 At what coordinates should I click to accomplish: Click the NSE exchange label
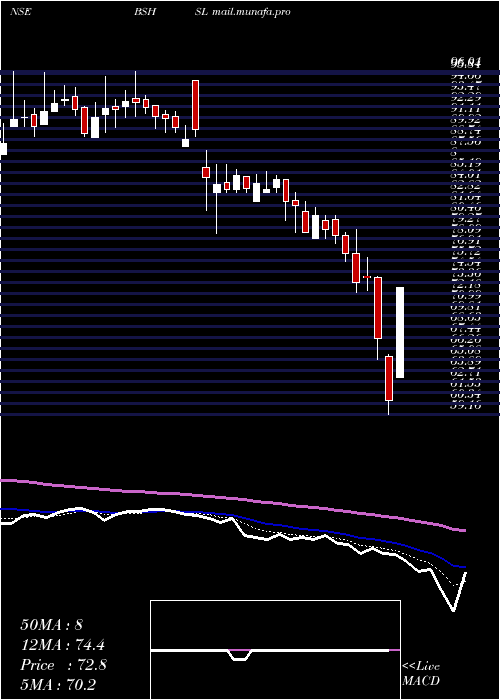point(20,12)
